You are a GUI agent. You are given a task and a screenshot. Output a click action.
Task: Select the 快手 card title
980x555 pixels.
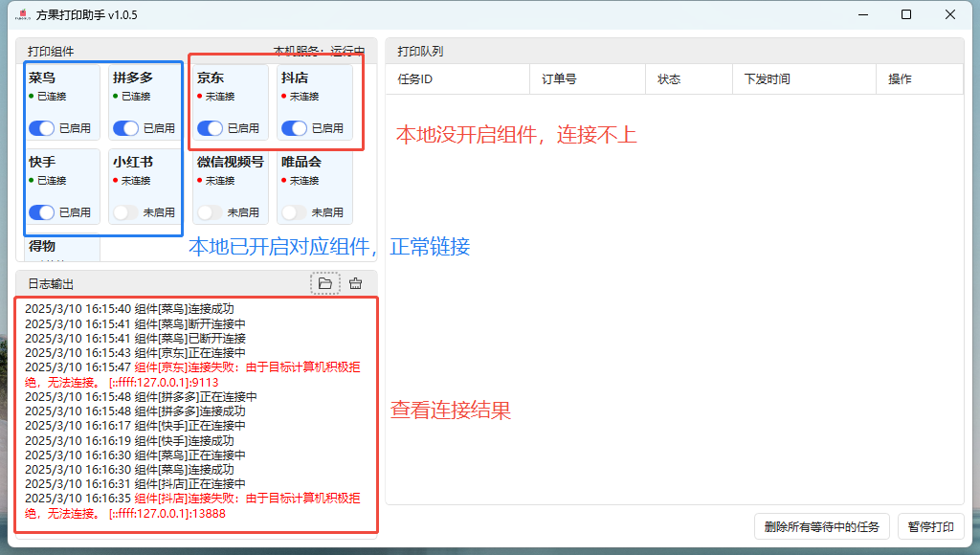click(42, 162)
